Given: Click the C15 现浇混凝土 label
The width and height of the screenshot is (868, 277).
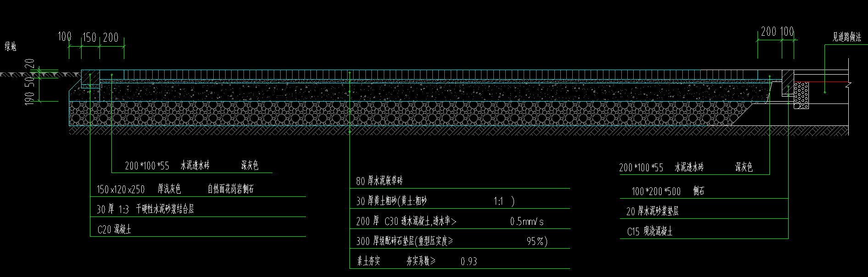Looking at the screenshot, I should (649, 232).
